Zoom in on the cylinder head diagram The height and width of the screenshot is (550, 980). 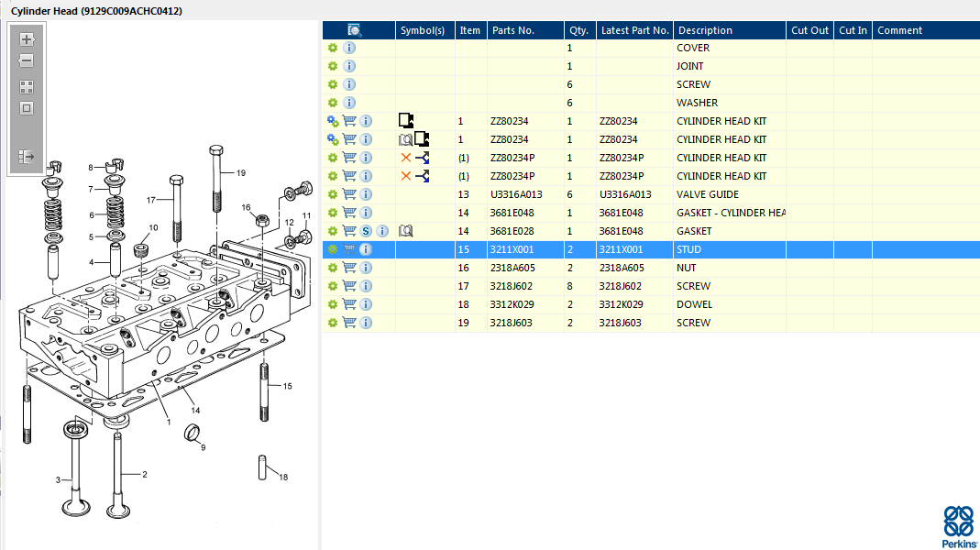point(27,39)
